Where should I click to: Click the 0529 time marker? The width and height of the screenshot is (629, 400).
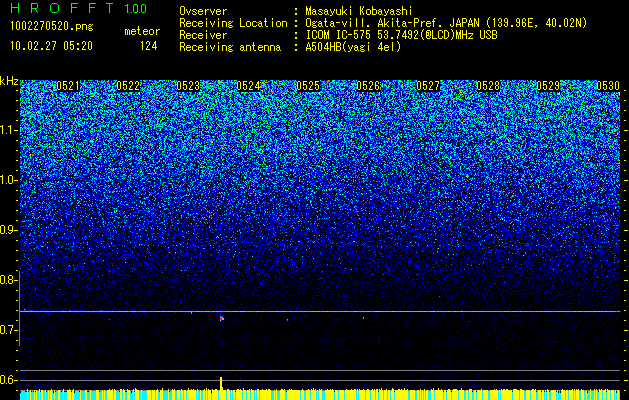coord(548,86)
